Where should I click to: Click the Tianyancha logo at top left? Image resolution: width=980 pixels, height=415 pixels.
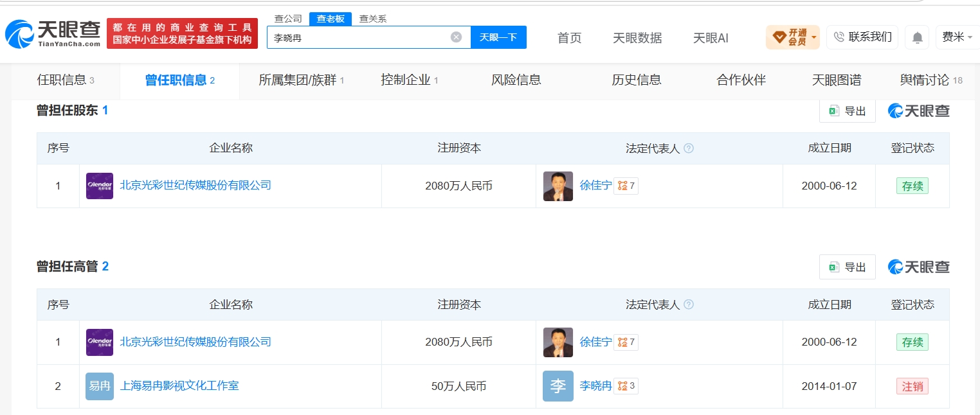coord(53,33)
